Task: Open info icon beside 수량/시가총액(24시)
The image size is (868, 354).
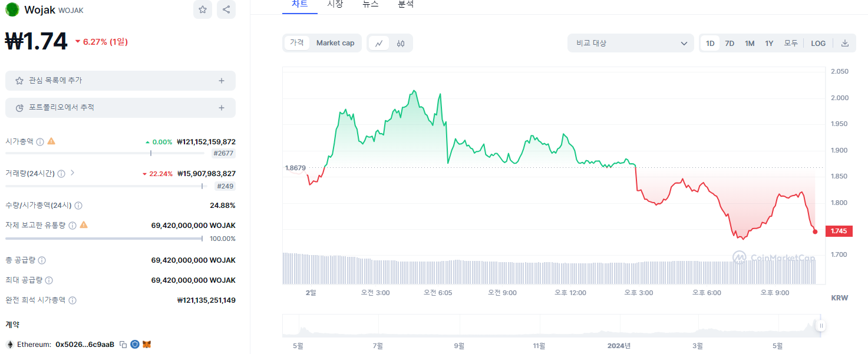Action: [78, 206]
